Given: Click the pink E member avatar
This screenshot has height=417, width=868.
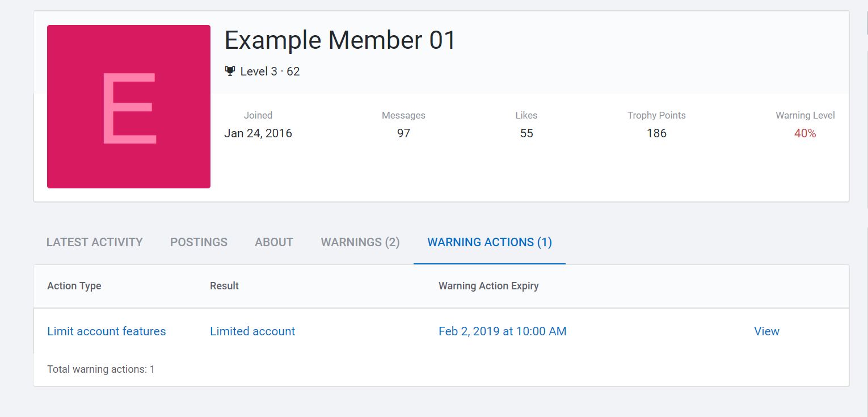Looking at the screenshot, I should tap(129, 107).
